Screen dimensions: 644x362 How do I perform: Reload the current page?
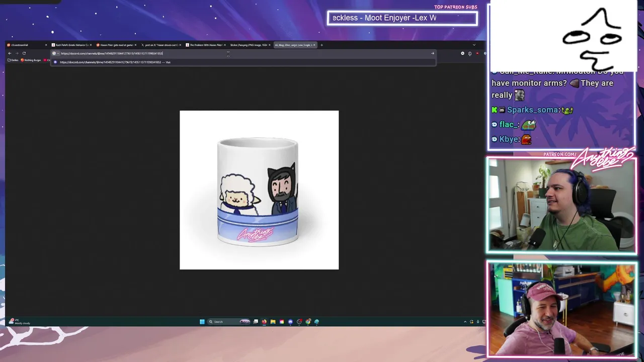24,53
